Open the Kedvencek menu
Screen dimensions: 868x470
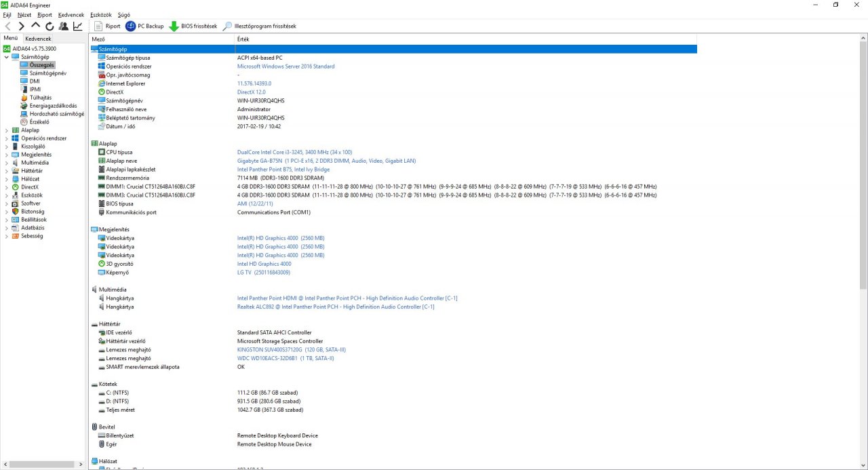pos(71,14)
